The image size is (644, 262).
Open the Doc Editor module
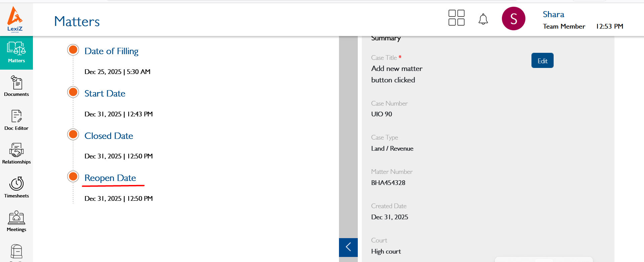pyautogui.click(x=16, y=120)
